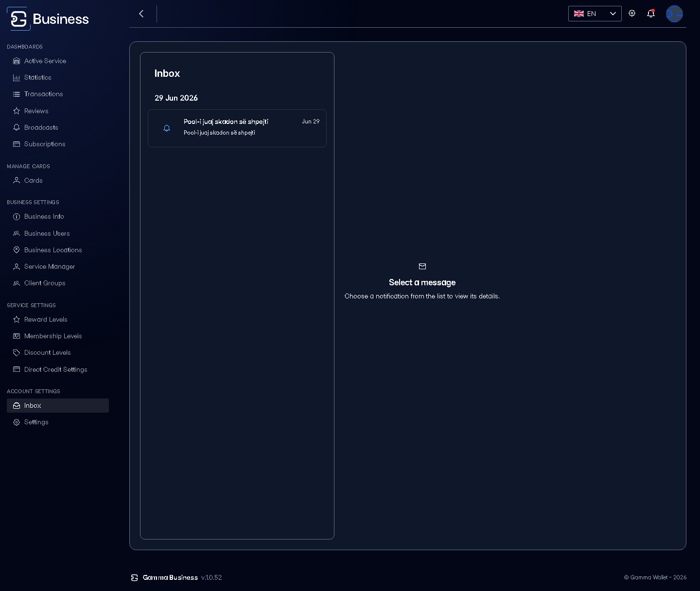Screen dimensions: 700x591
Task: Click the version label v.1.0.52
Action: [x=211, y=578]
